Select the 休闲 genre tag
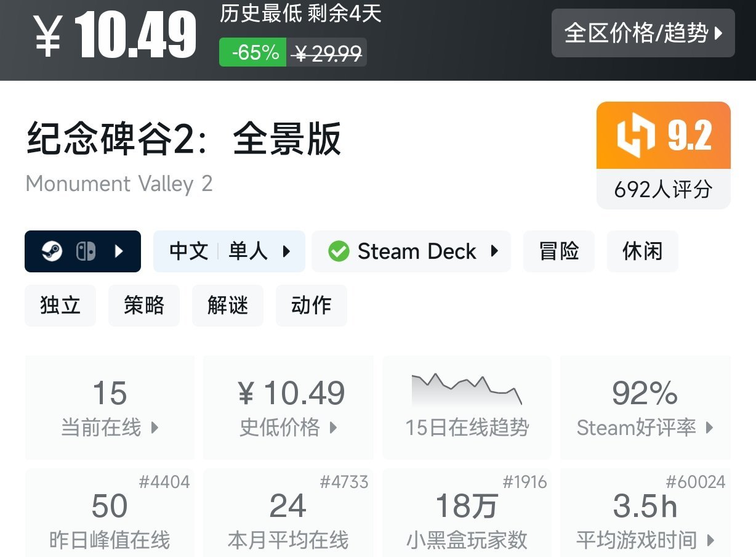756x557 pixels. tap(643, 251)
